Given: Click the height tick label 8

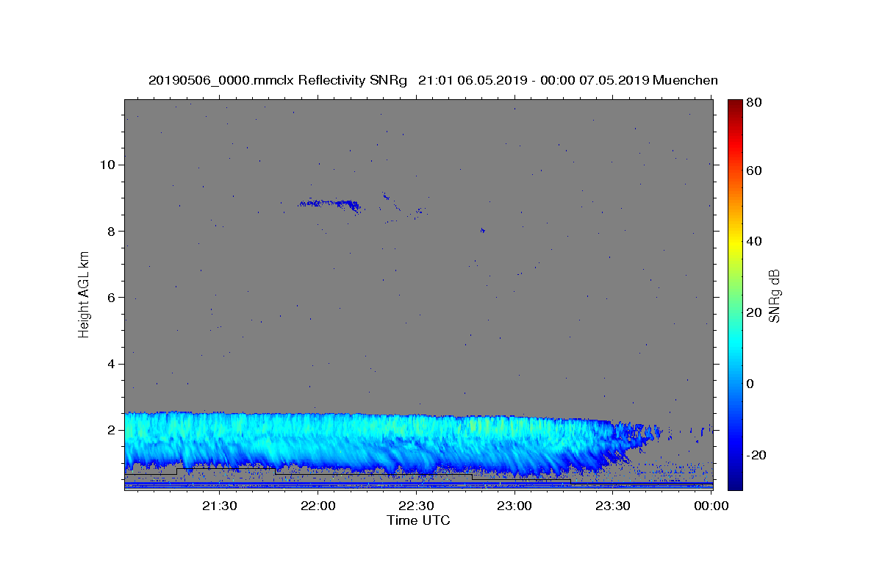Looking at the screenshot, I should (111, 231).
